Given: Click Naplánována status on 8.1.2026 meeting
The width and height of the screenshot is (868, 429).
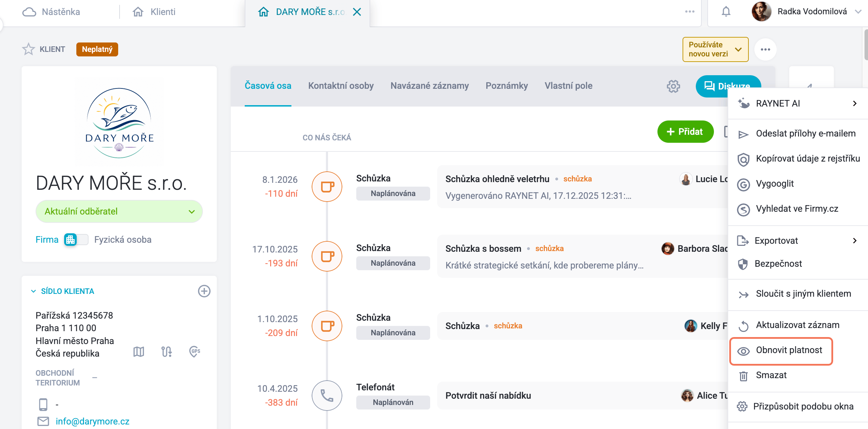Looking at the screenshot, I should (393, 194).
